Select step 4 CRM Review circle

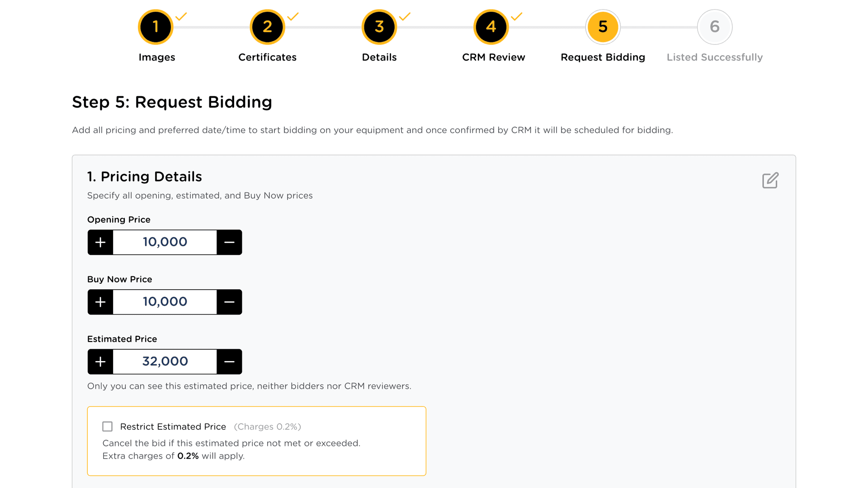(491, 27)
